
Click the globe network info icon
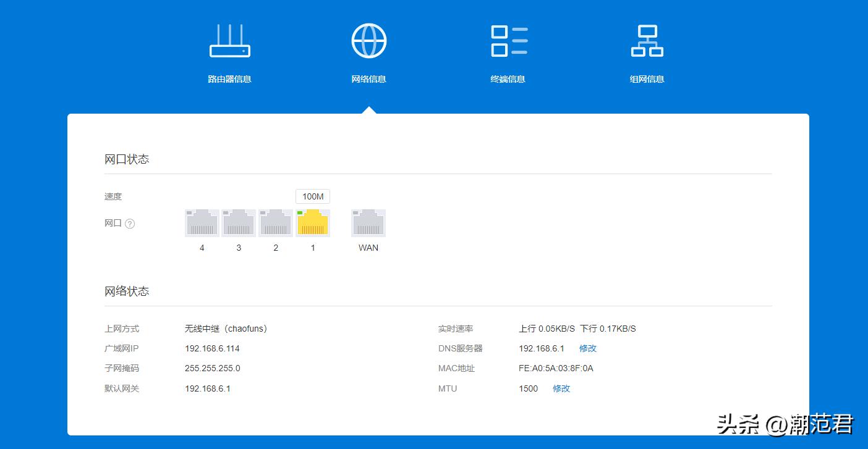[369, 41]
